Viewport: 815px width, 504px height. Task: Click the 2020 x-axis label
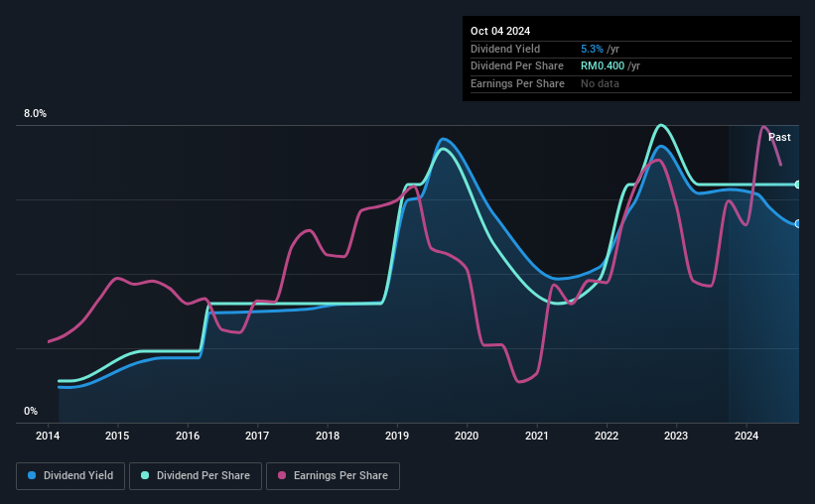pos(467,436)
